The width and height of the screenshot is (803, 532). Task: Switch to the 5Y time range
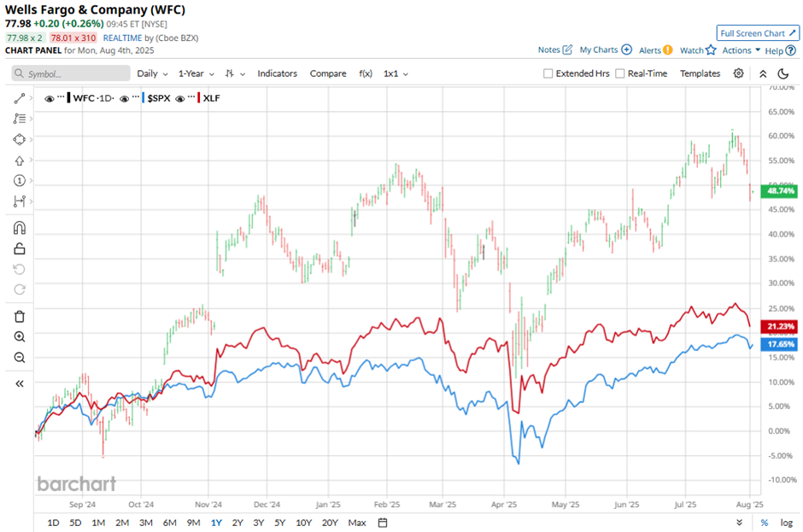pyautogui.click(x=279, y=523)
